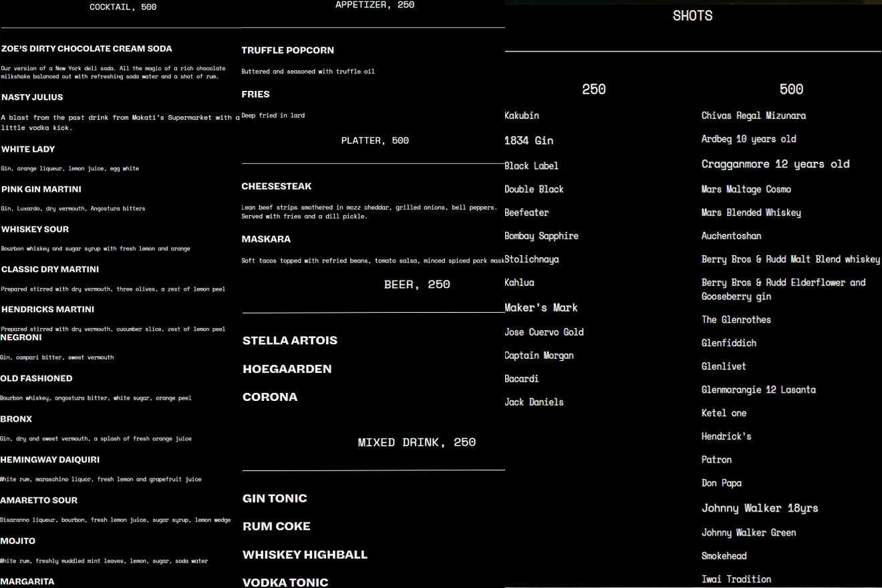Click RUM COKE
882x588 pixels.
[x=277, y=527]
